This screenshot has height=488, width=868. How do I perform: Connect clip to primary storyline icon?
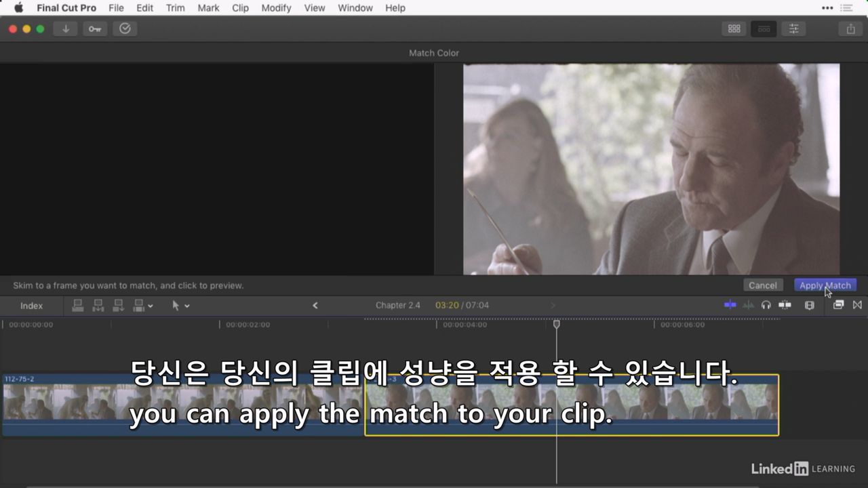[77, 306]
